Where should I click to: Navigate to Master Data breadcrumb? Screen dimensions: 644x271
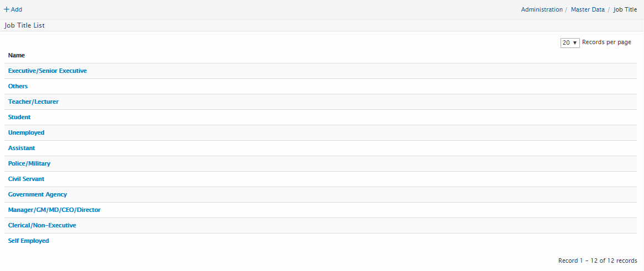pos(588,9)
